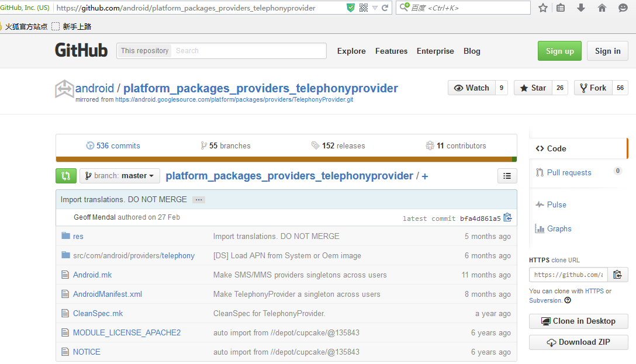Open the browser bookmarks list icon
This screenshot has width=636, height=364.
point(561,8)
